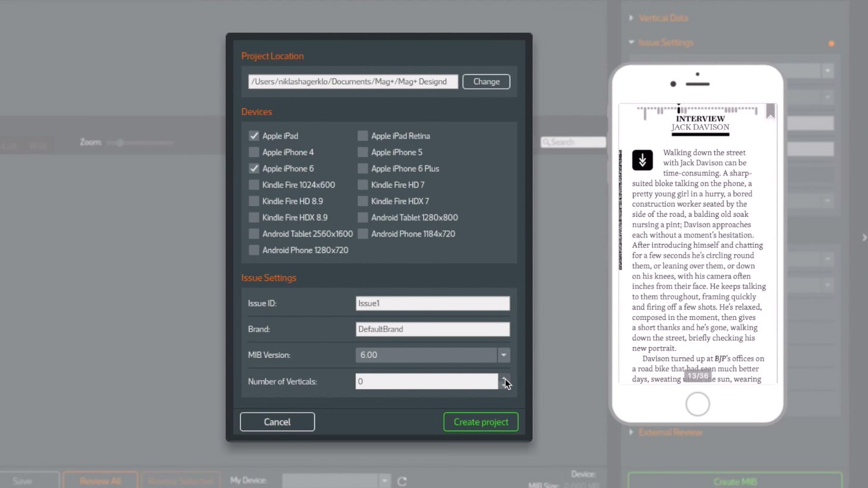The image size is (868, 488).
Task: Disable the Apple iPhone 6 device
Action: [254, 169]
